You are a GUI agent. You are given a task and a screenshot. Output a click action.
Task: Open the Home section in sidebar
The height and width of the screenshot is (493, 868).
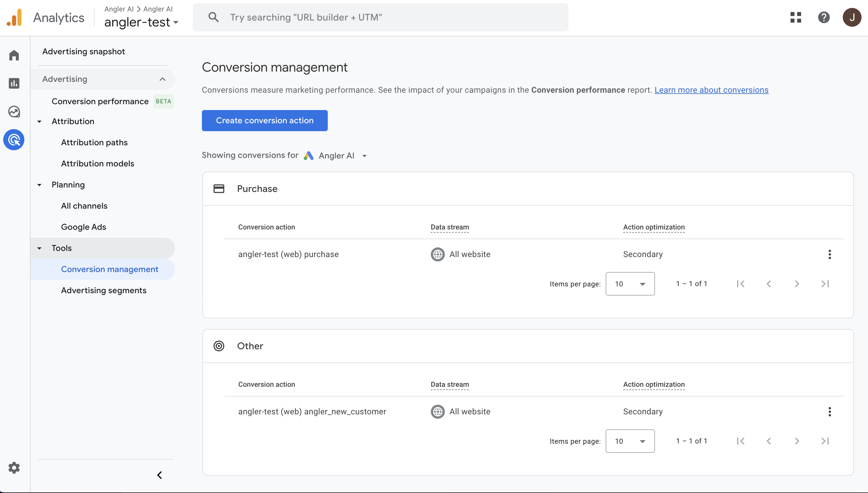click(14, 55)
